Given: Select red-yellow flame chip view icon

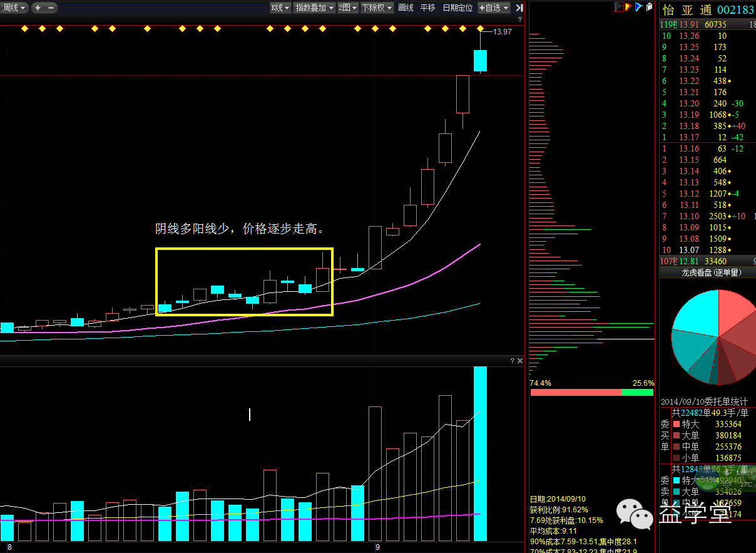Looking at the screenshot, I should [628, 7].
